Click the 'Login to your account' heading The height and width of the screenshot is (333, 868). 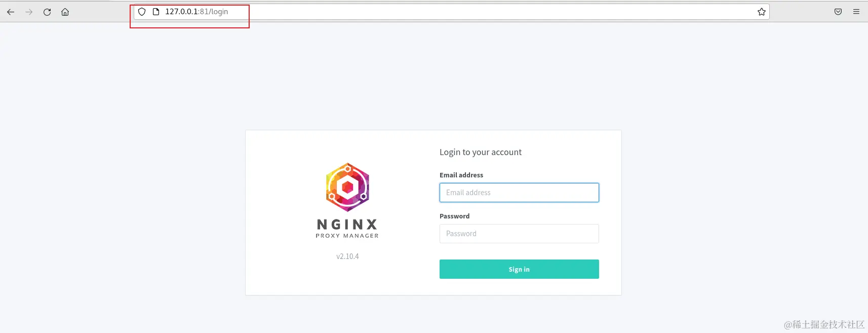click(481, 152)
